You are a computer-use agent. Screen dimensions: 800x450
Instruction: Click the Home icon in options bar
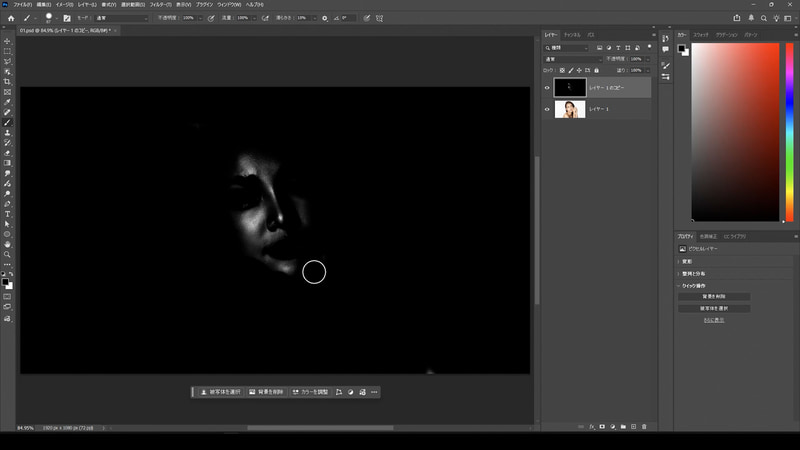click(x=11, y=18)
